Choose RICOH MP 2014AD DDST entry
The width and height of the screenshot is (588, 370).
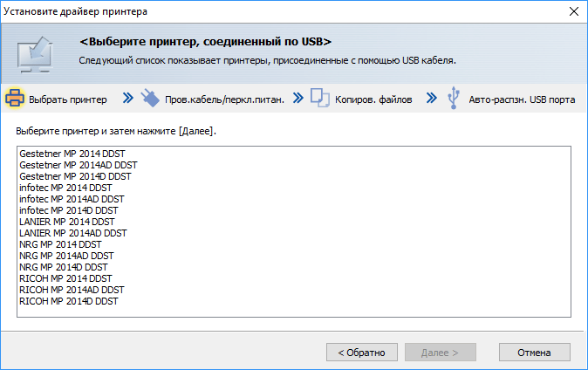[x=71, y=290]
